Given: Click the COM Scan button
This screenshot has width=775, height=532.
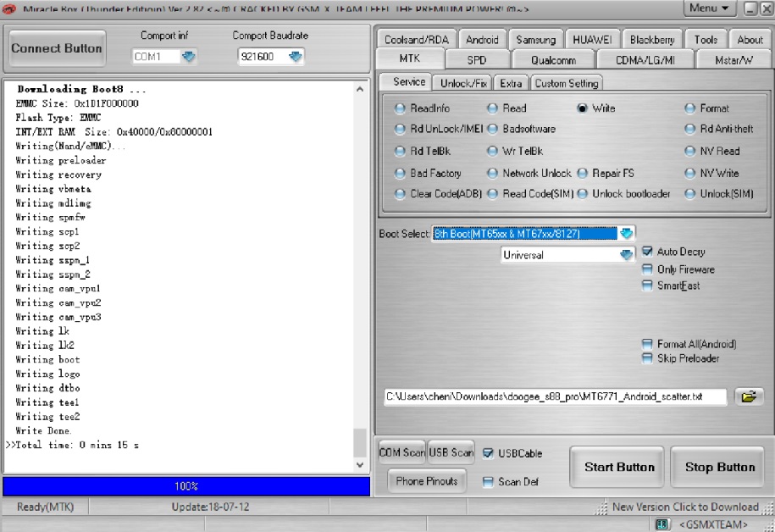Looking at the screenshot, I should (x=401, y=452).
